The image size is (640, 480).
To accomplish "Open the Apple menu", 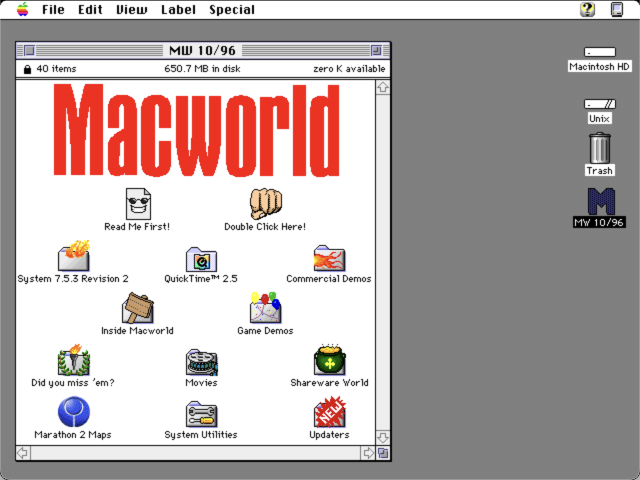I will click(x=22, y=9).
